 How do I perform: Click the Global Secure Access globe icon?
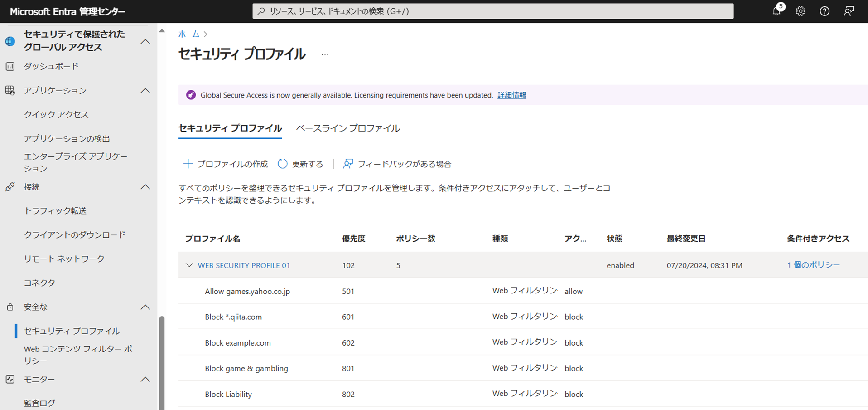click(x=10, y=41)
